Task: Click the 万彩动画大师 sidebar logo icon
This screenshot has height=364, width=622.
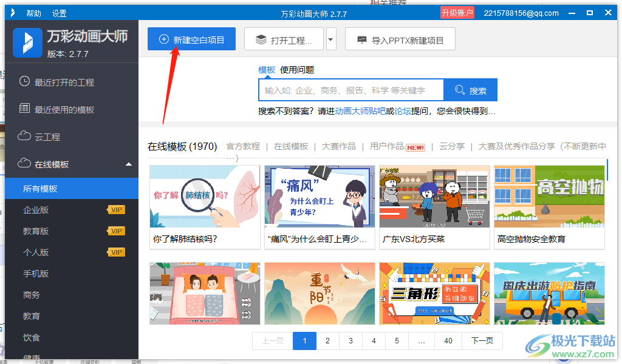Action: 27,43
